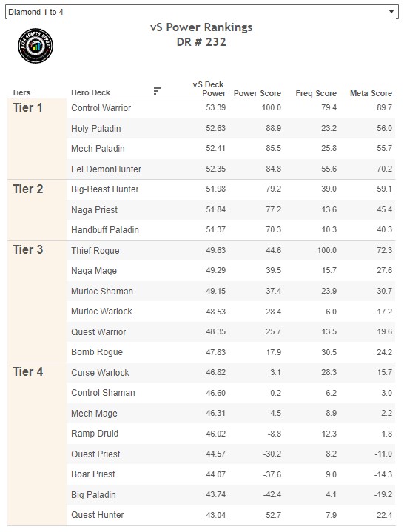This screenshot has height=532, width=407.
Task: Click the vS Deck Power column header
Action: click(x=209, y=89)
